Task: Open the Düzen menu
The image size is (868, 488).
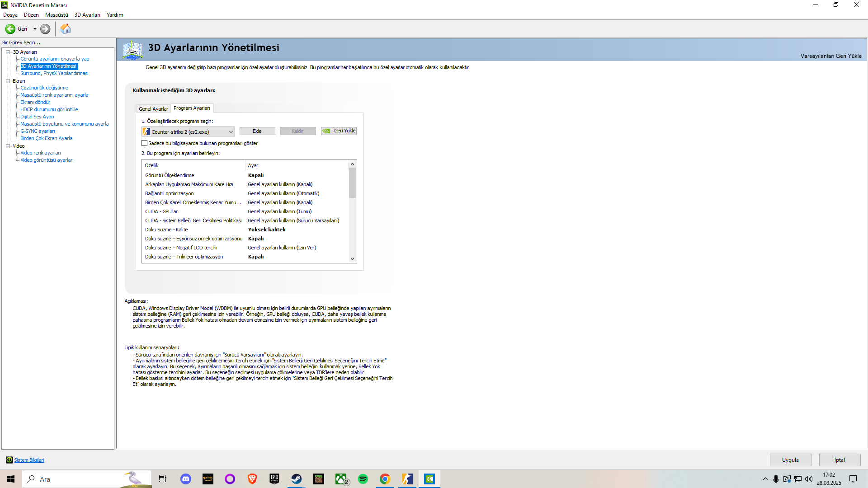Action: pos(31,15)
